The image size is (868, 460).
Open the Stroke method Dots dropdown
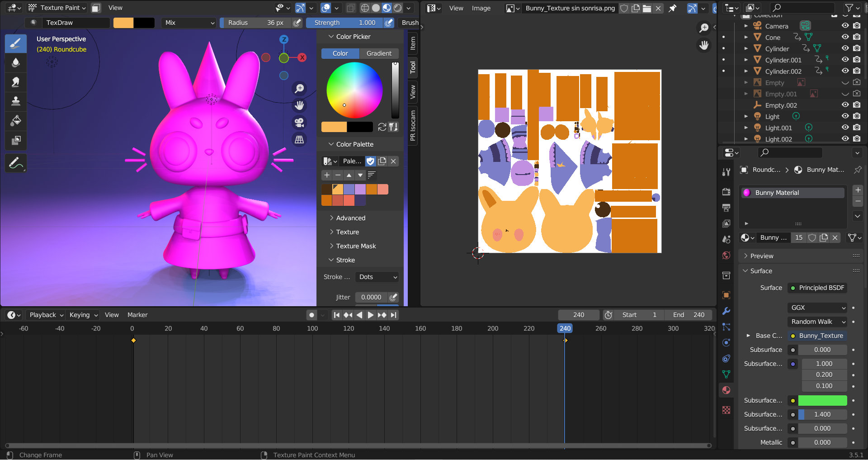point(377,277)
